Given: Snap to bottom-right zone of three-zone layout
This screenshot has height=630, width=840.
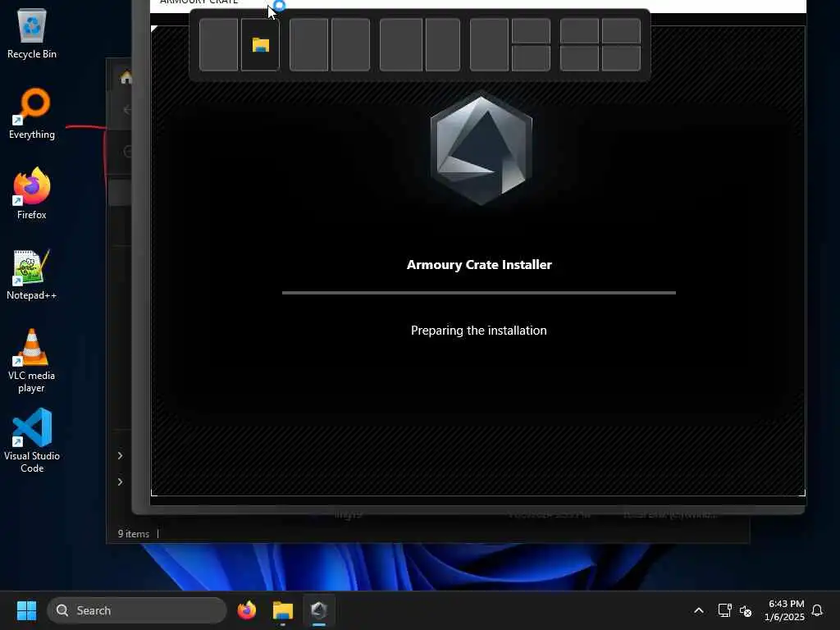Looking at the screenshot, I should pyautogui.click(x=531, y=58).
